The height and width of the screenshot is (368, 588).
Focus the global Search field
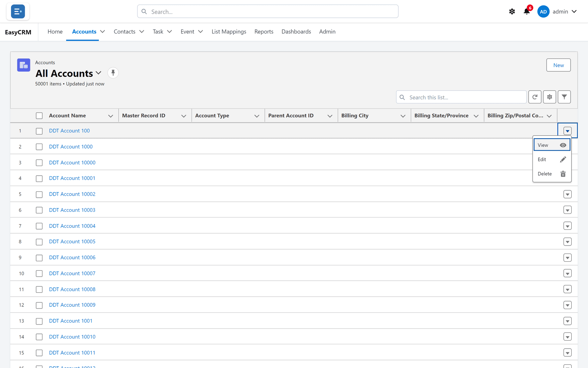pos(268,11)
